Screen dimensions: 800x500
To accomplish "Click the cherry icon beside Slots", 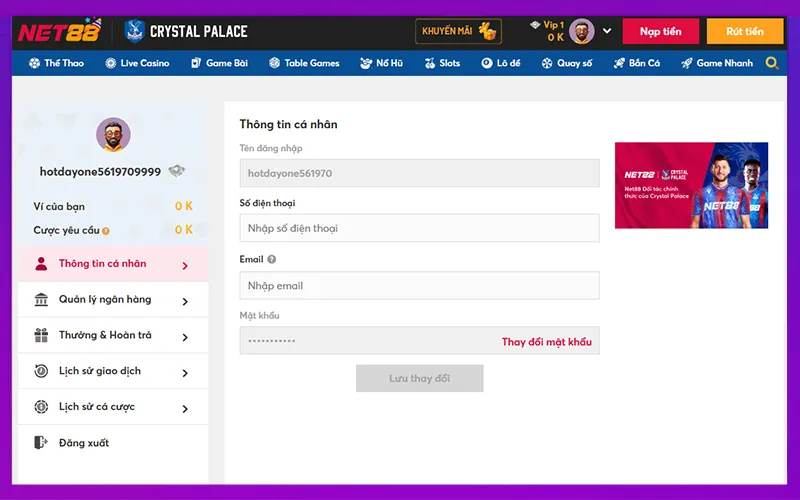I will [x=430, y=63].
